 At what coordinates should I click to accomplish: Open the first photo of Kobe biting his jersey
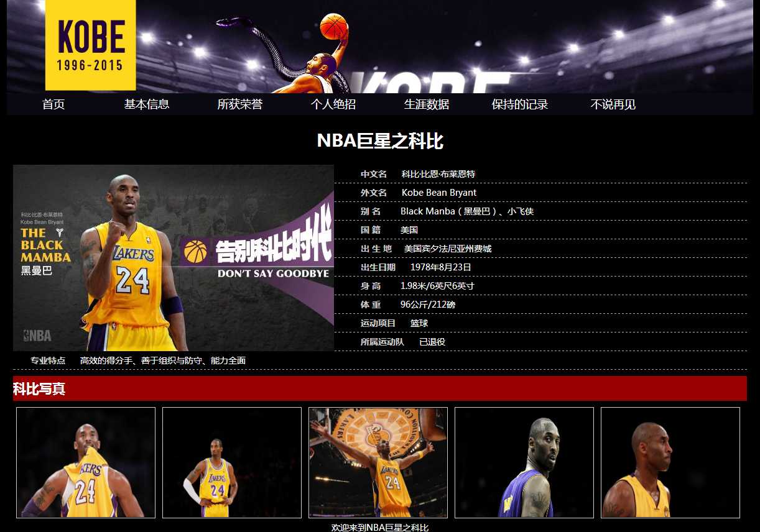click(86, 462)
